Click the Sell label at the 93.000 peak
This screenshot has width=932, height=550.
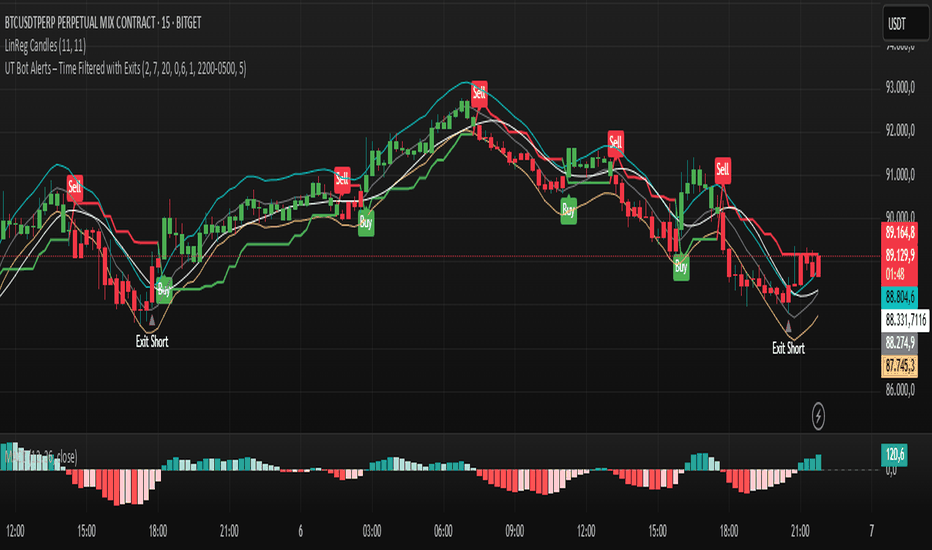(x=479, y=93)
